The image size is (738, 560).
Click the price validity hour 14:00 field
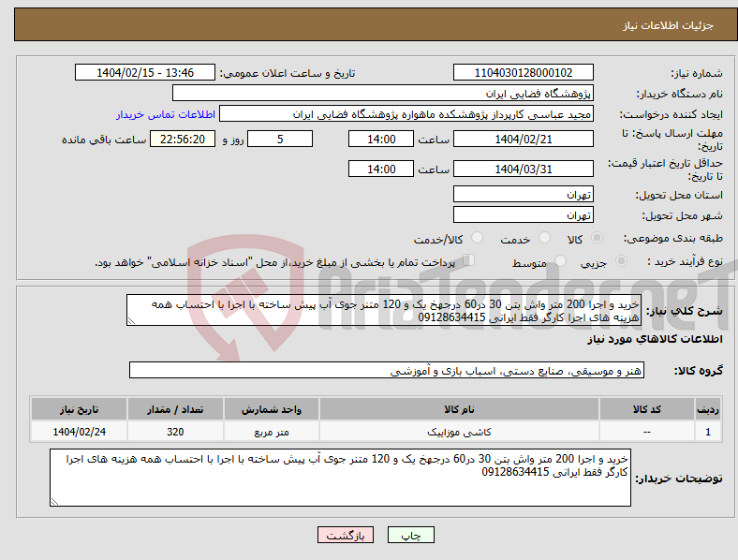point(381,169)
